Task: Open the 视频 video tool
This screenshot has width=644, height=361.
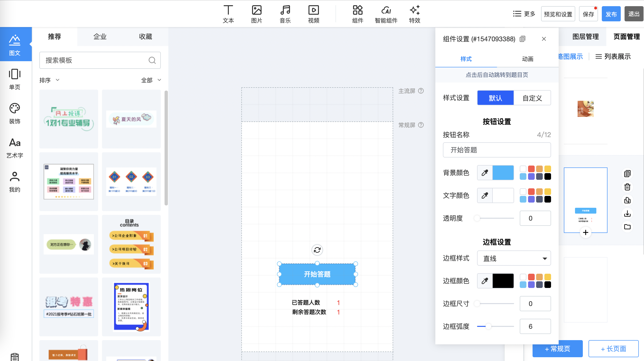Action: click(x=313, y=14)
